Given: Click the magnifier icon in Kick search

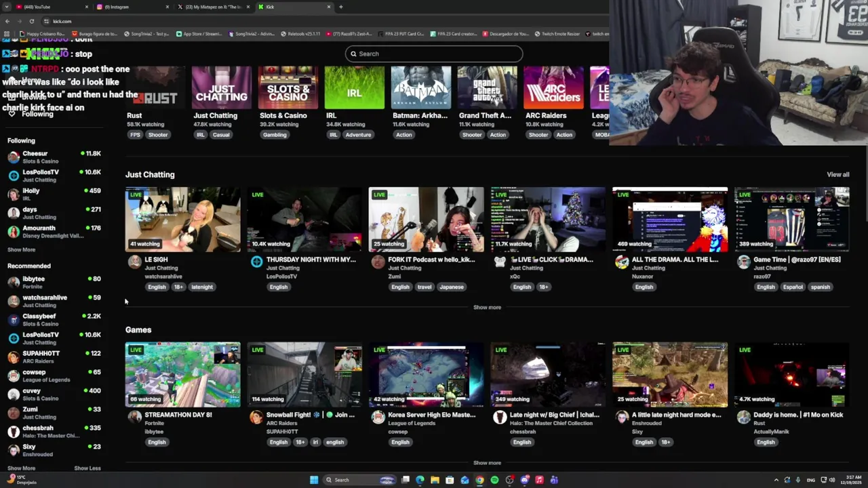Looking at the screenshot, I should tap(353, 54).
